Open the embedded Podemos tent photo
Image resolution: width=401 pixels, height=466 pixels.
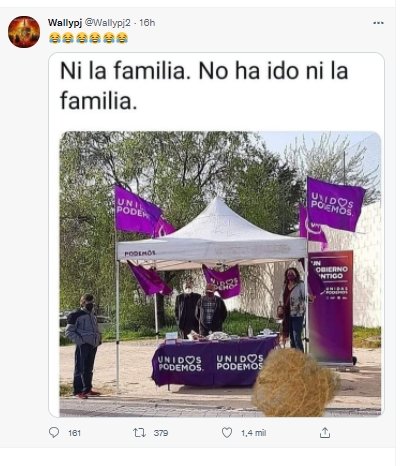coord(220,274)
